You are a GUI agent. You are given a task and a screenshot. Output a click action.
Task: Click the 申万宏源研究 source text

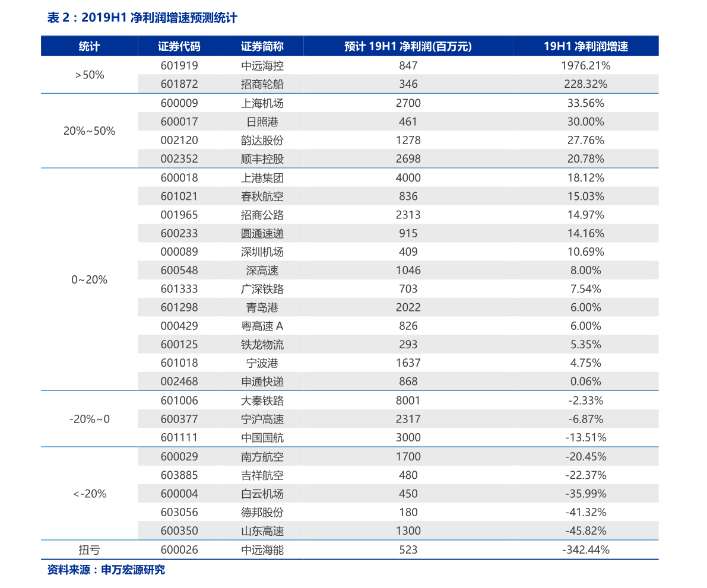[133, 570]
